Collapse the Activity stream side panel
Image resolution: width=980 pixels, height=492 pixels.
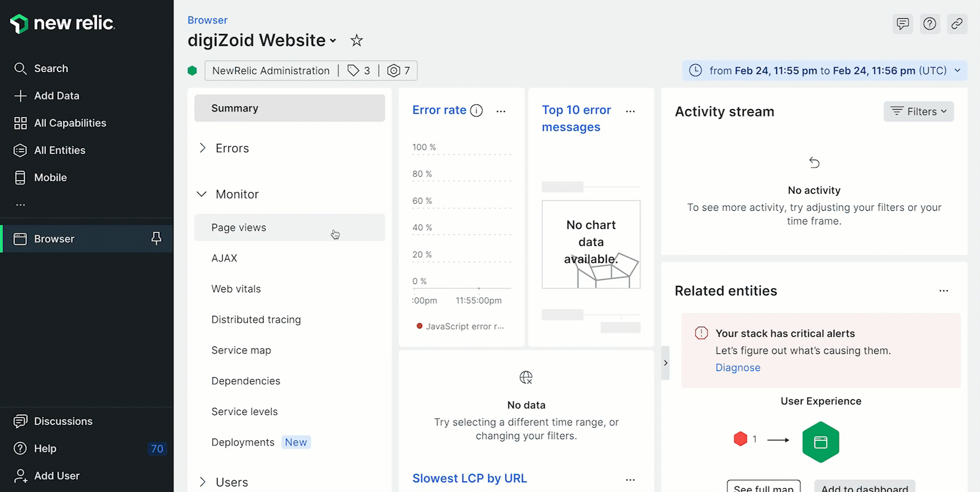coord(665,363)
